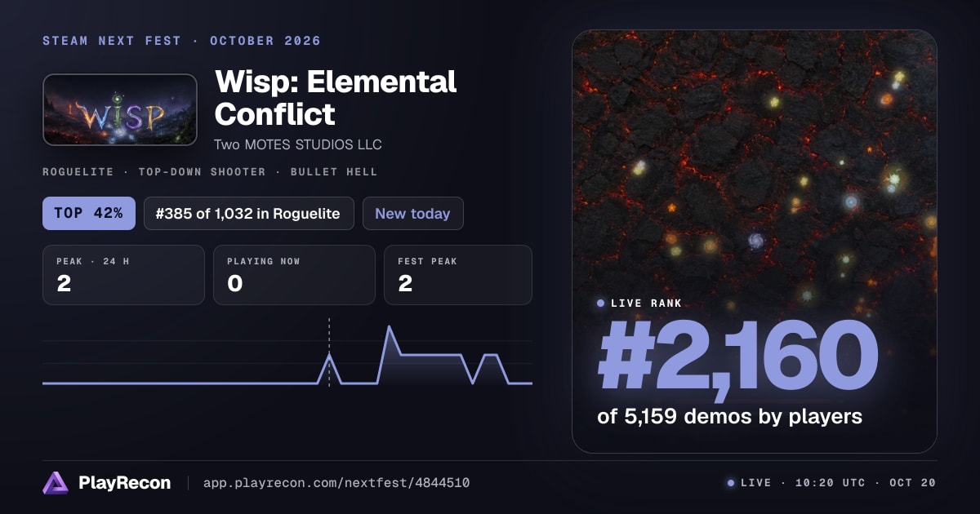This screenshot has height=514, width=980.
Task: Click the 10:20 UTC timestamp
Action: [831, 483]
